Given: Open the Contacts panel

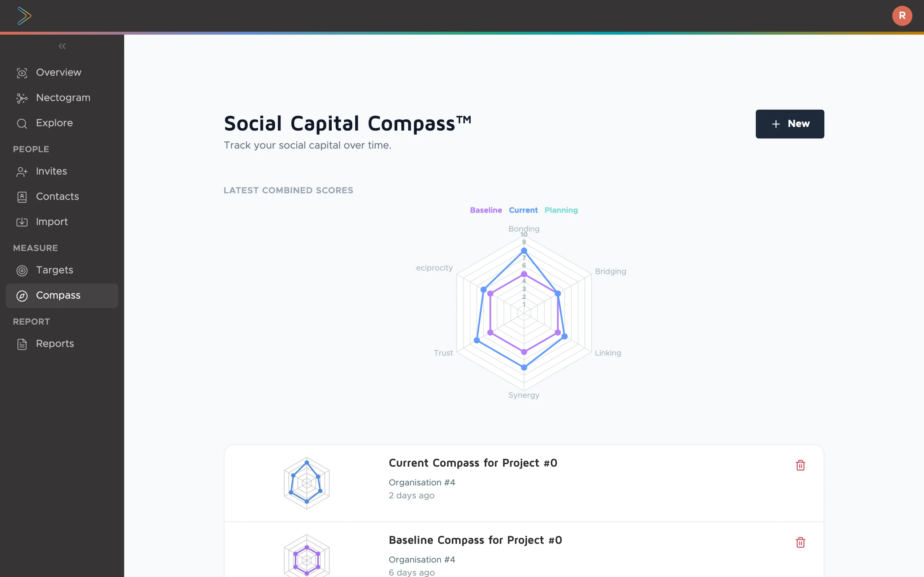Looking at the screenshot, I should (x=57, y=197).
